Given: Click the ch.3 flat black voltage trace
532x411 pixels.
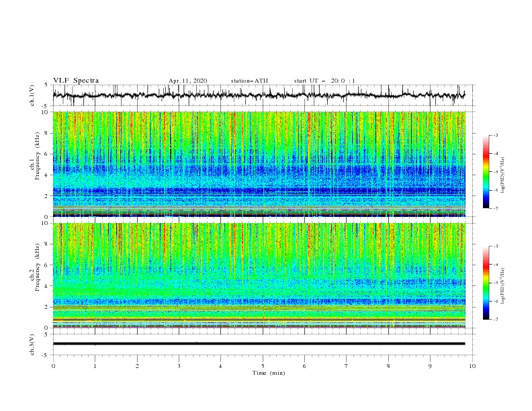Looking at the screenshot, I should coord(259,344).
